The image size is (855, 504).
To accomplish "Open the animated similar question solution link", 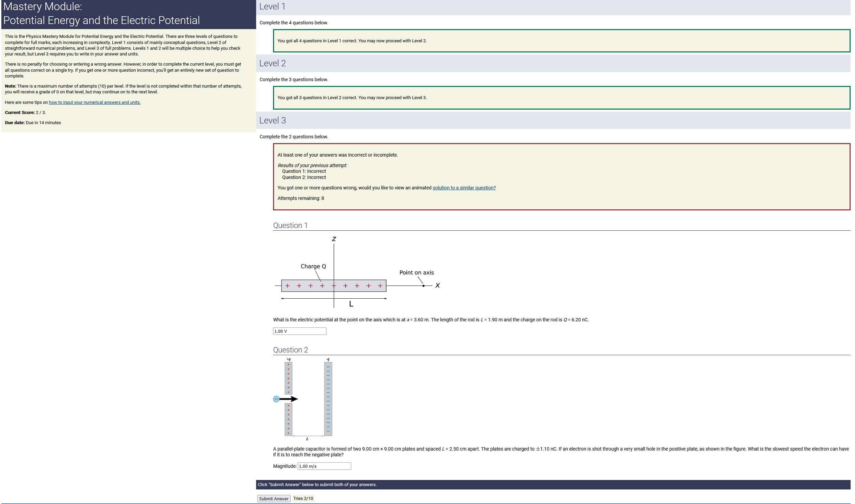I will [x=464, y=188].
